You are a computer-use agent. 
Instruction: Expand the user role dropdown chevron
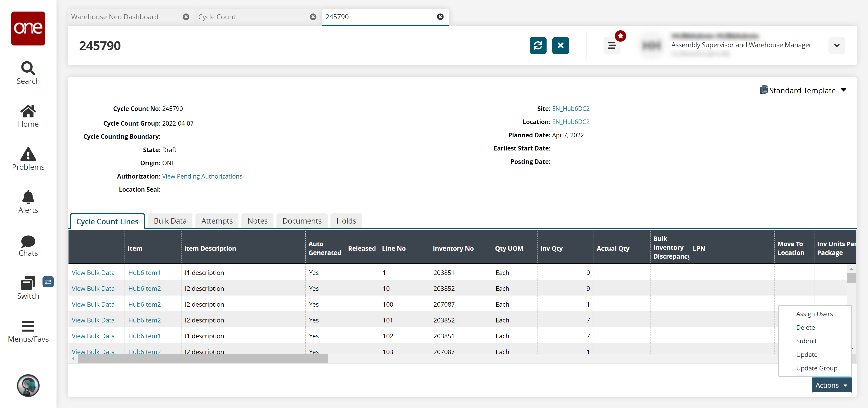click(x=836, y=45)
